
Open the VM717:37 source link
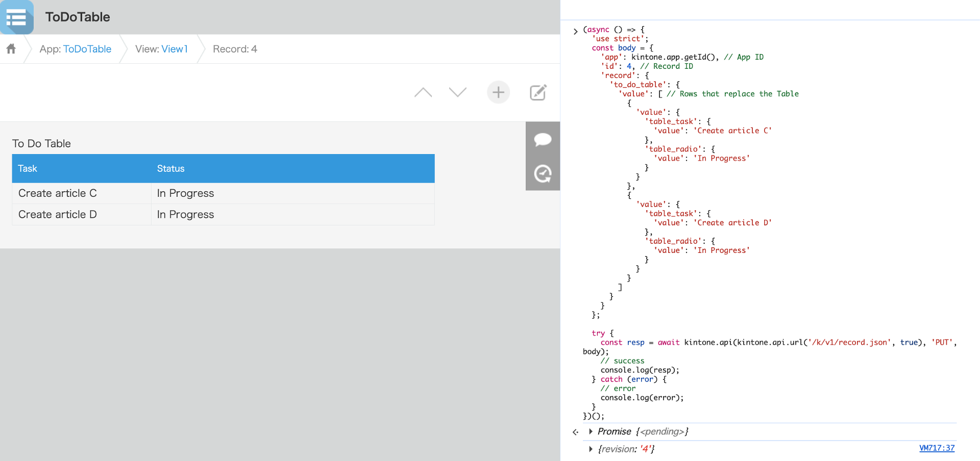click(x=937, y=448)
